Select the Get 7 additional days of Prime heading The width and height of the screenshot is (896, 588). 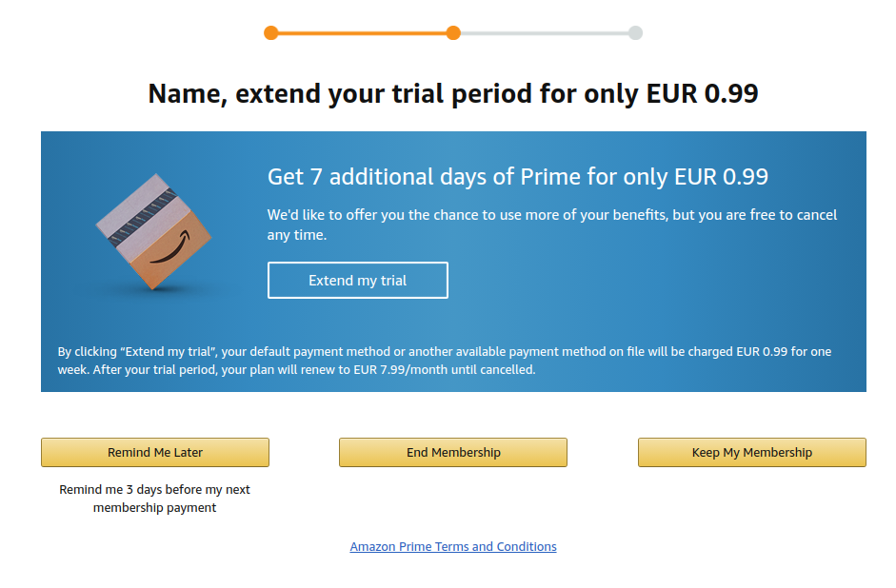(x=518, y=177)
